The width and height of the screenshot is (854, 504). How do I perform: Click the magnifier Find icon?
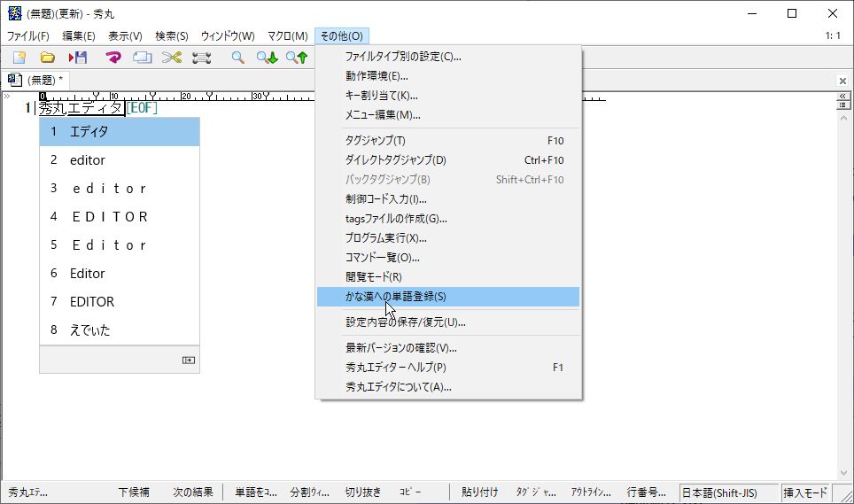tap(237, 58)
